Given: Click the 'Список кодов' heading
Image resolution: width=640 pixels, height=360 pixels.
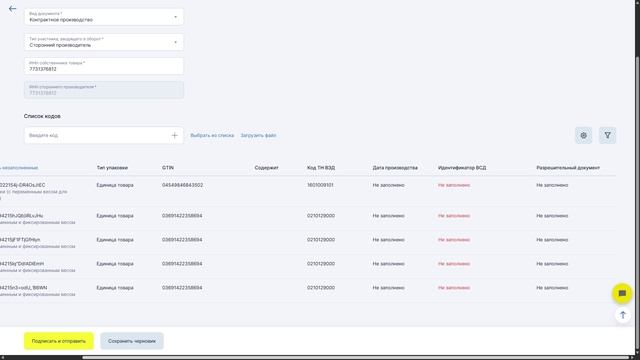Looking at the screenshot, I should click(x=42, y=116).
